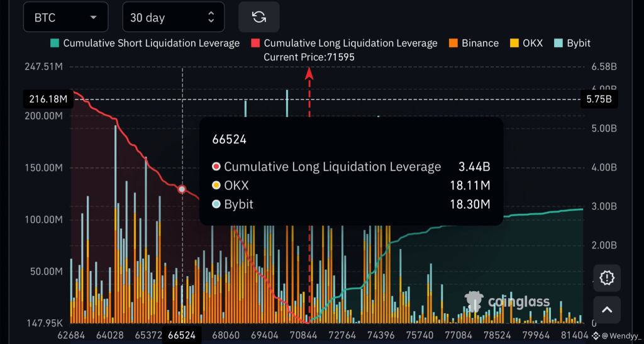Image resolution: width=644 pixels, height=344 pixels.
Task: Click the 66524 price label on x-axis
Action: tap(183, 336)
